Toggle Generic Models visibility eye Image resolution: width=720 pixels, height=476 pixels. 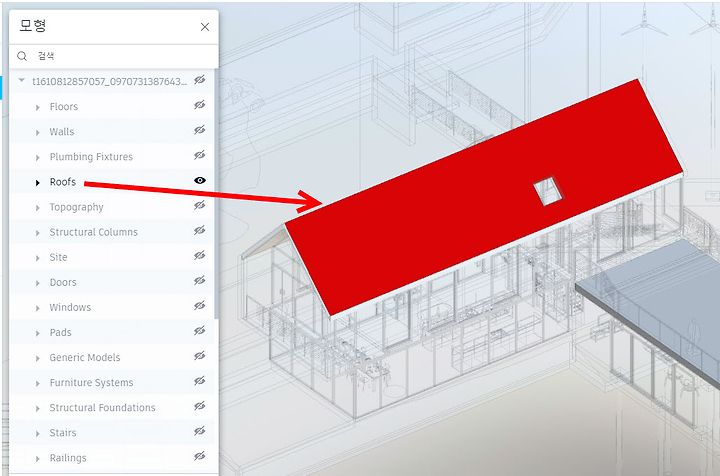coord(199,356)
